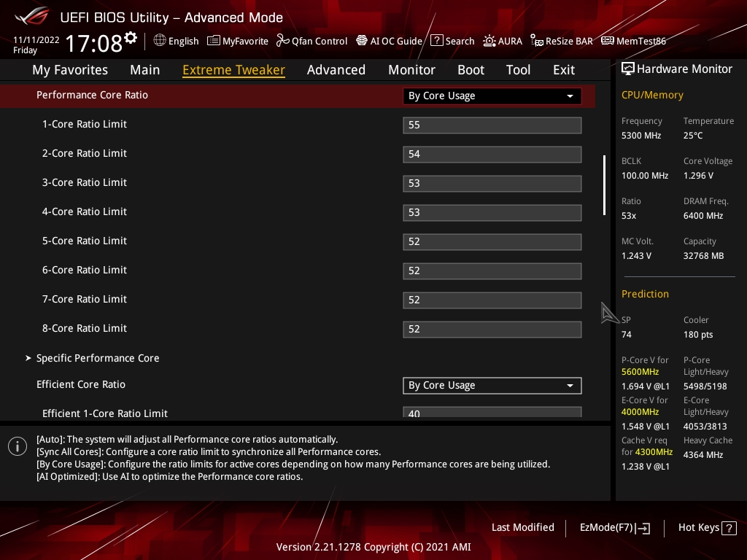Viewport: 747px width, 560px height.
Task: Click the 4-Core Ratio Limit label
Action: pyautogui.click(x=85, y=211)
